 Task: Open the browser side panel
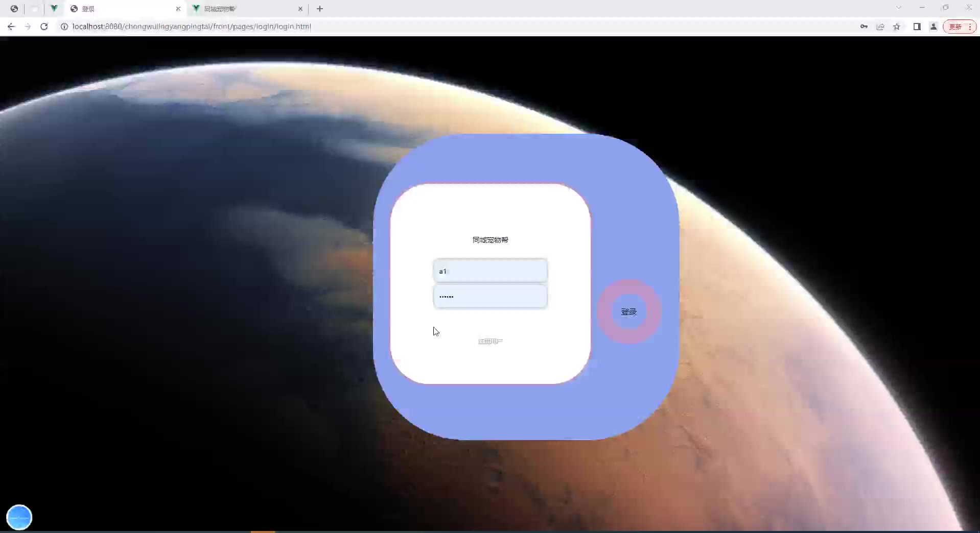(x=917, y=27)
